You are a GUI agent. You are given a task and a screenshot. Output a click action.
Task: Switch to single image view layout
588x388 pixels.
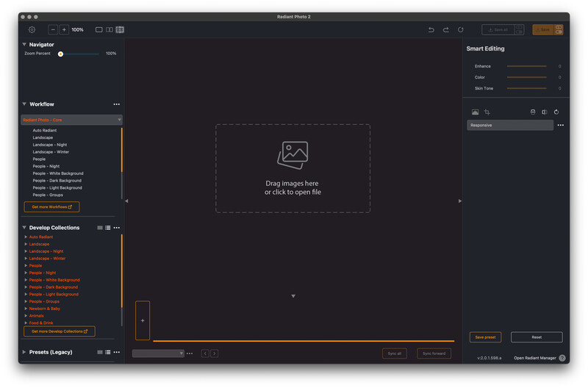(x=99, y=29)
